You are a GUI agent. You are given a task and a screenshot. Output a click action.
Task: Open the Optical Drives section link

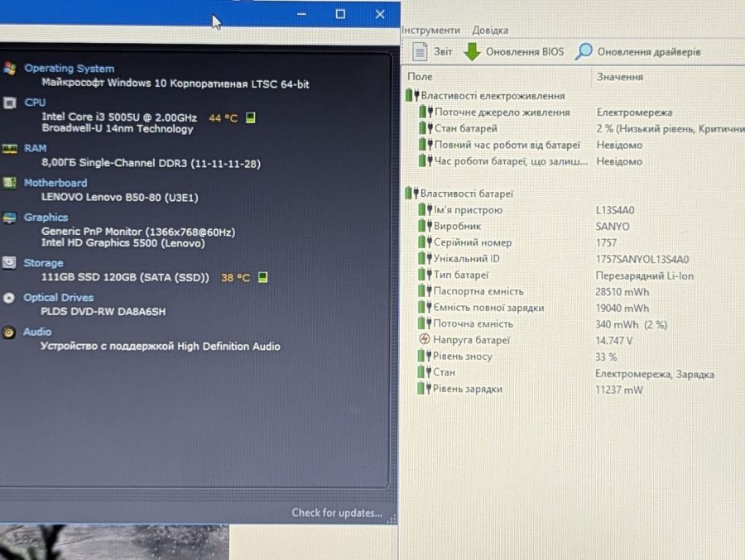click(59, 298)
